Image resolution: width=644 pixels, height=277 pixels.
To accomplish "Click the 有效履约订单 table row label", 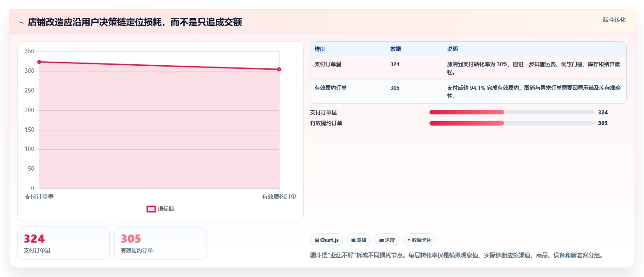I will pyautogui.click(x=330, y=88).
